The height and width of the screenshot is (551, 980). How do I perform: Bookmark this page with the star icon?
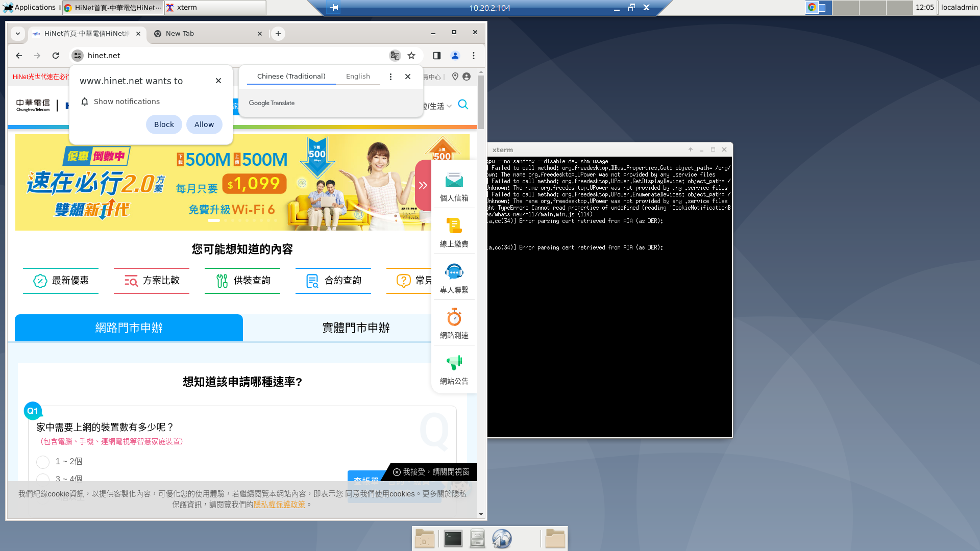point(411,56)
